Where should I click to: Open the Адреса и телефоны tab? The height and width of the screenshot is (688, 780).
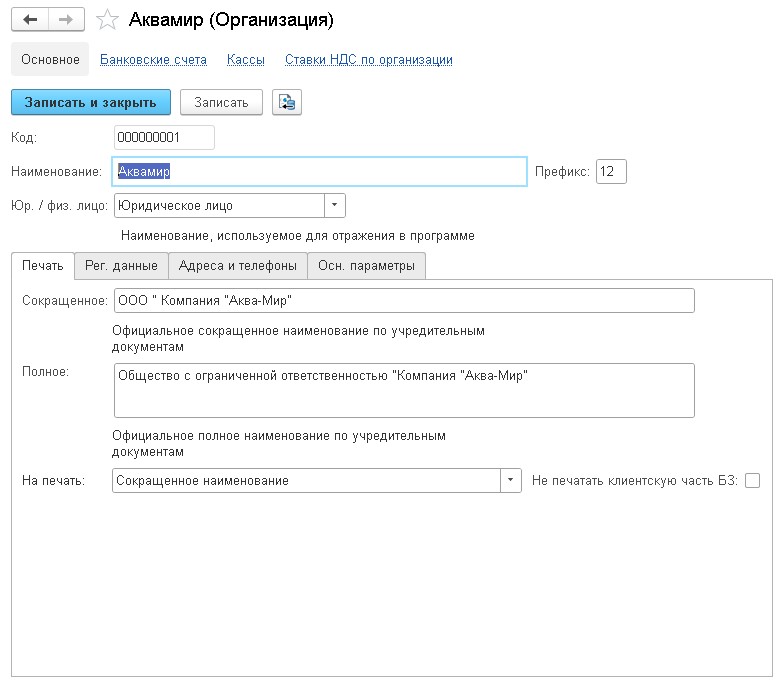coord(237,265)
